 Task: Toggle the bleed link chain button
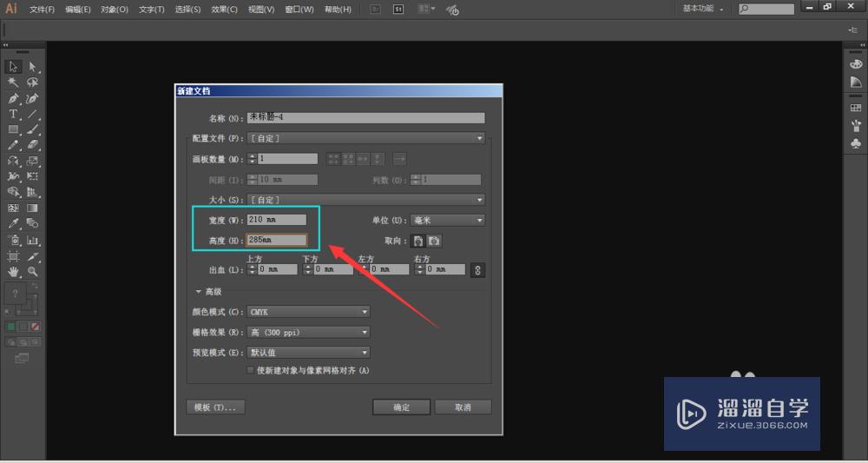click(x=477, y=269)
